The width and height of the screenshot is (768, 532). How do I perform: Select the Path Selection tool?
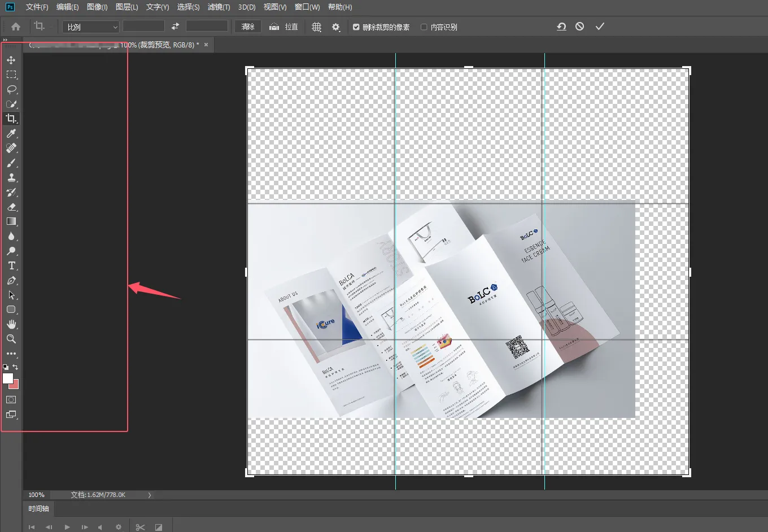coord(11,295)
